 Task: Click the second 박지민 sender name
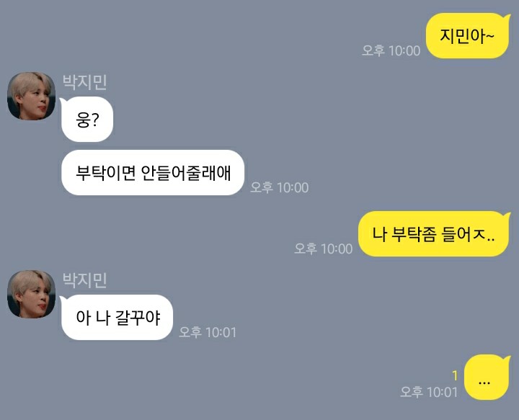pos(85,280)
